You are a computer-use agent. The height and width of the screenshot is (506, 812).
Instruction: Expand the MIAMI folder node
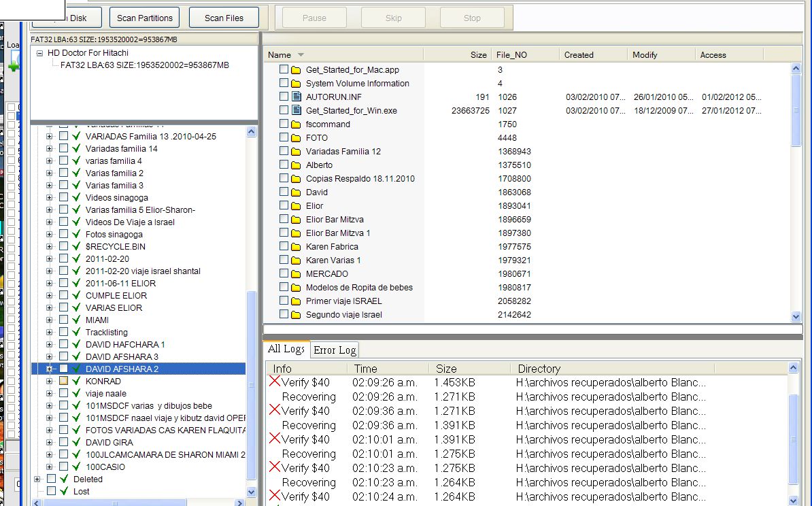tap(49, 320)
